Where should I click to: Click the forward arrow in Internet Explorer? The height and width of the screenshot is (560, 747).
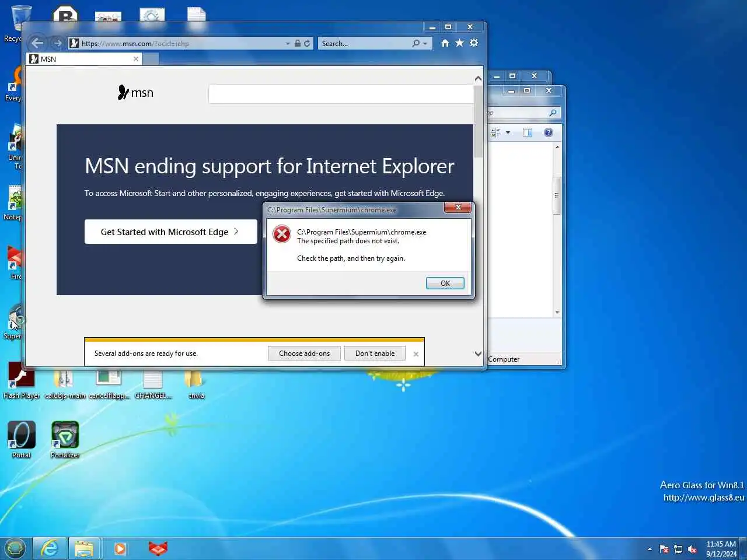(x=57, y=43)
